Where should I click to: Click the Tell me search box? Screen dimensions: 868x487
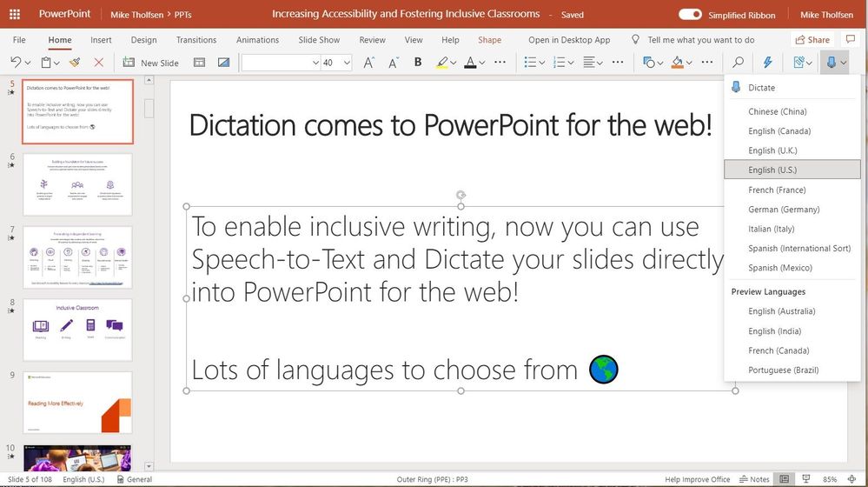coord(700,40)
